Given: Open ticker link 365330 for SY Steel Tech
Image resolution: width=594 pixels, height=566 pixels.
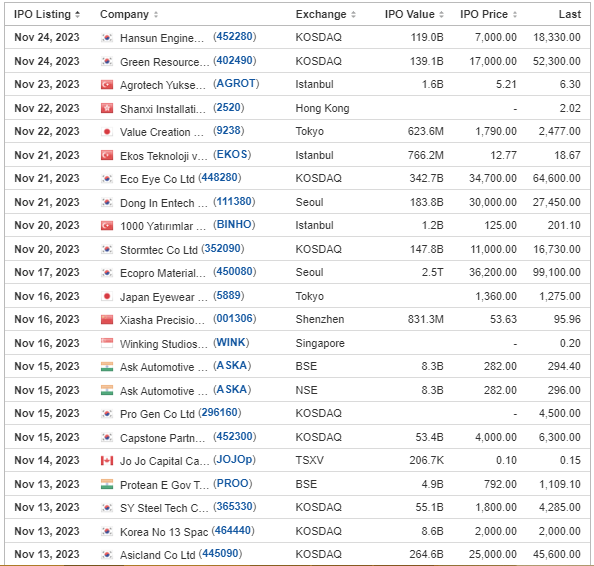Looking at the screenshot, I should (x=234, y=506).
